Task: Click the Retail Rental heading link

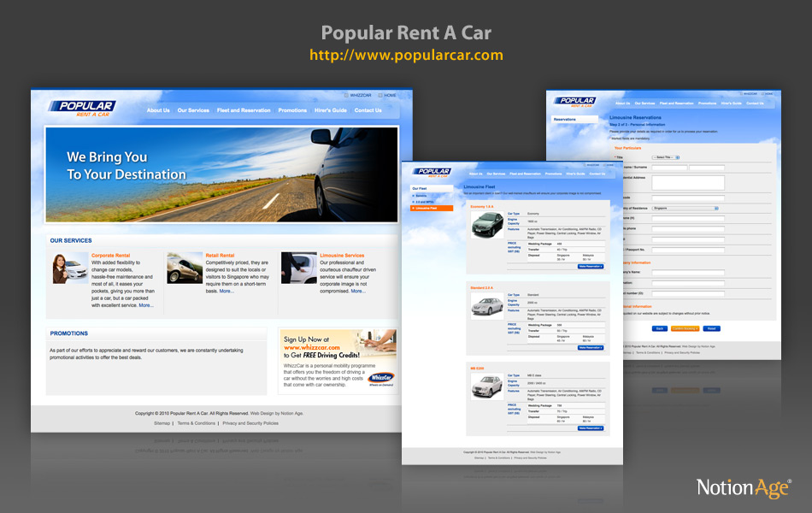Action: [x=220, y=256]
